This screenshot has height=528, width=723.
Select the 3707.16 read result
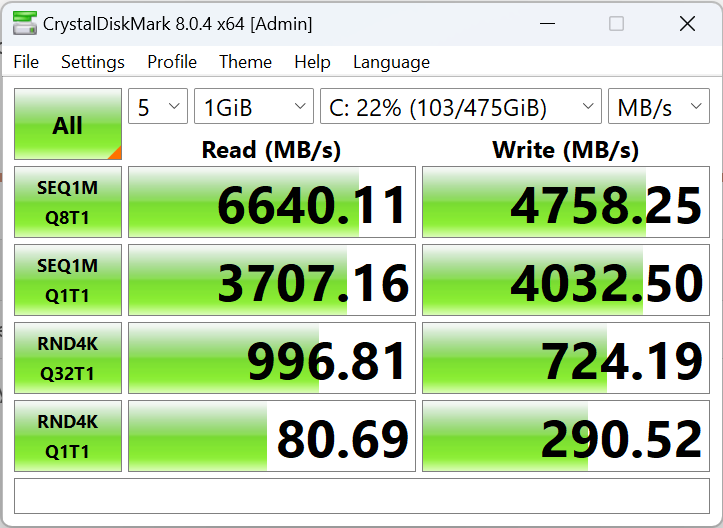[272, 280]
